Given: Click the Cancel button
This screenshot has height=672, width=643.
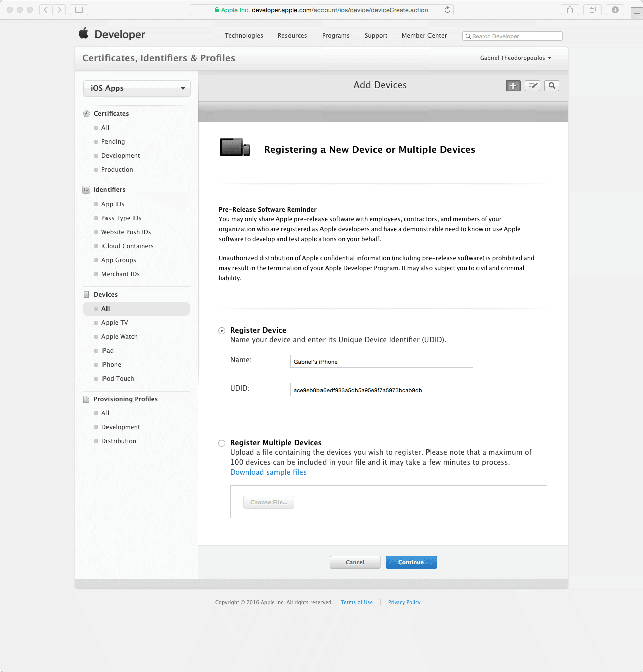Looking at the screenshot, I should 355,562.
